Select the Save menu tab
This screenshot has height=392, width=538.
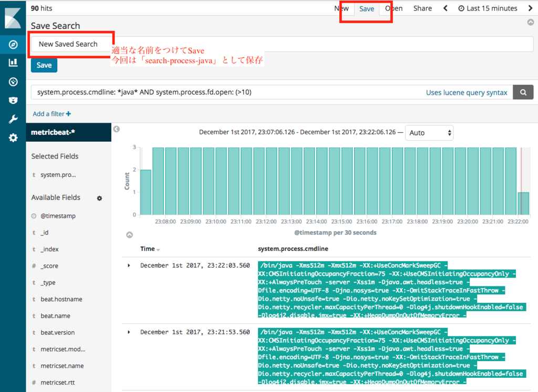pyautogui.click(x=366, y=8)
